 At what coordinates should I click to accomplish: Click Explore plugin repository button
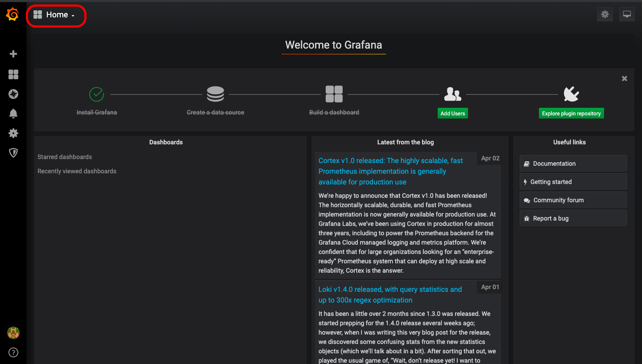click(572, 114)
